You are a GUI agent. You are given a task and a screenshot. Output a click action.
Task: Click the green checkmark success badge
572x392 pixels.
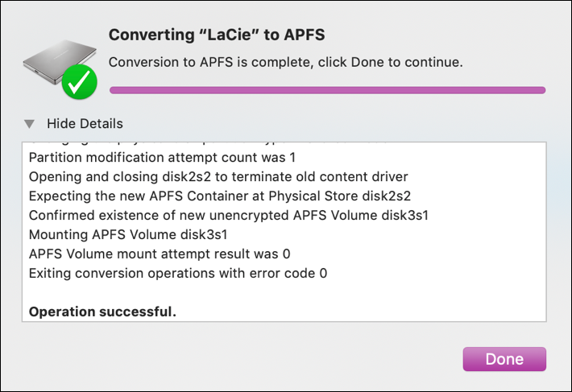coord(80,81)
